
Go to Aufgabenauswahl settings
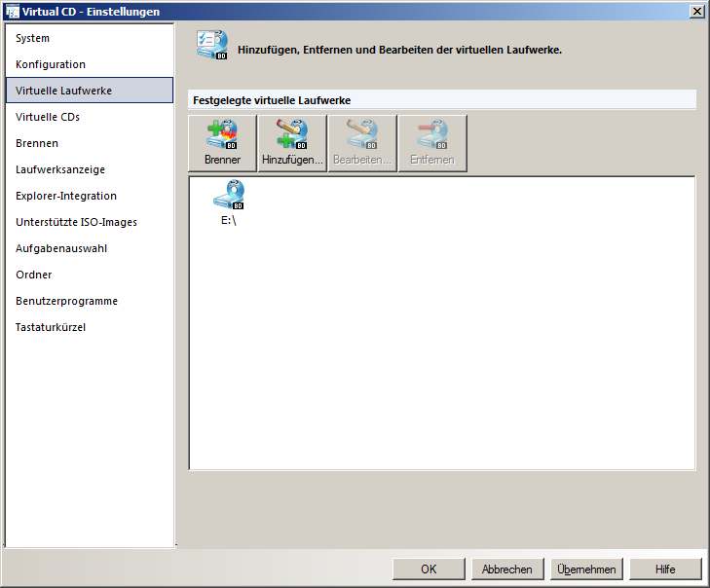[90, 248]
